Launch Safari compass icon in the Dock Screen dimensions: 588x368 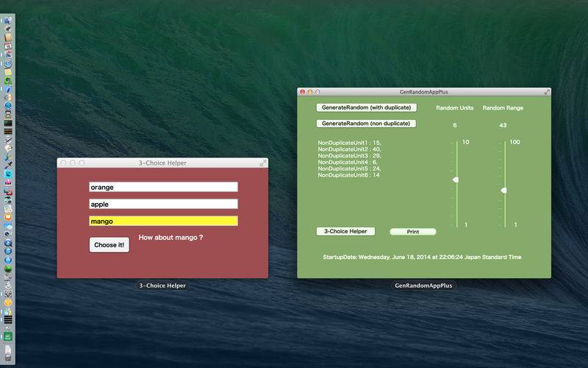(x=8, y=64)
